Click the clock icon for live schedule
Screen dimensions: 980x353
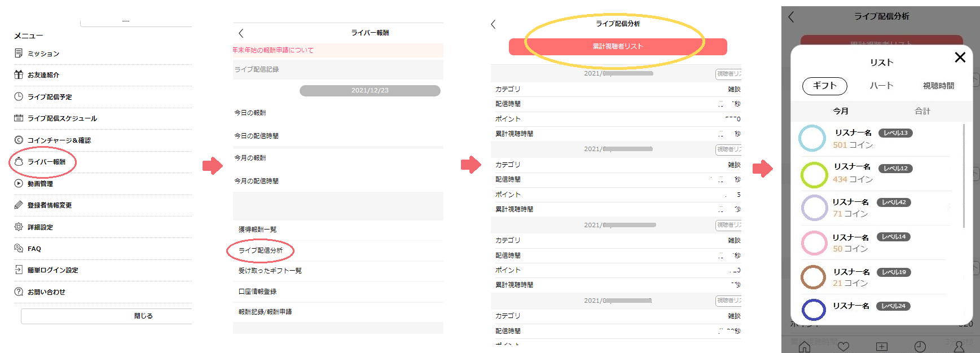pos(19,96)
